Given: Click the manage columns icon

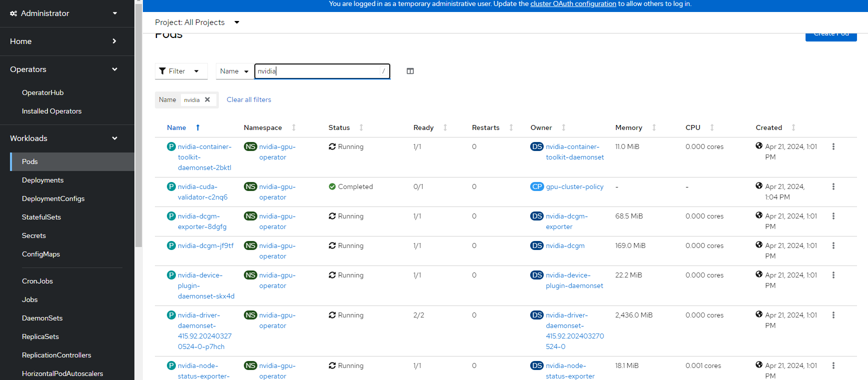Looking at the screenshot, I should pyautogui.click(x=410, y=71).
